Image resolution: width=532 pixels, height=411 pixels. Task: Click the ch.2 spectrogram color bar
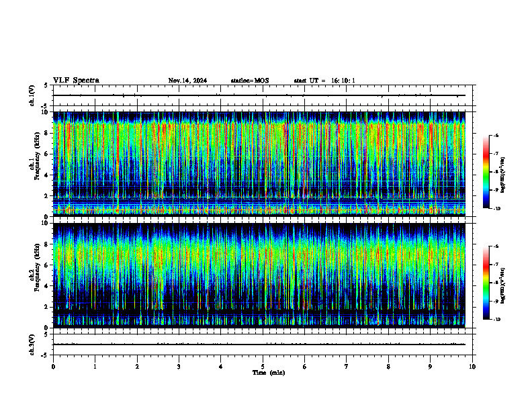tap(486, 283)
